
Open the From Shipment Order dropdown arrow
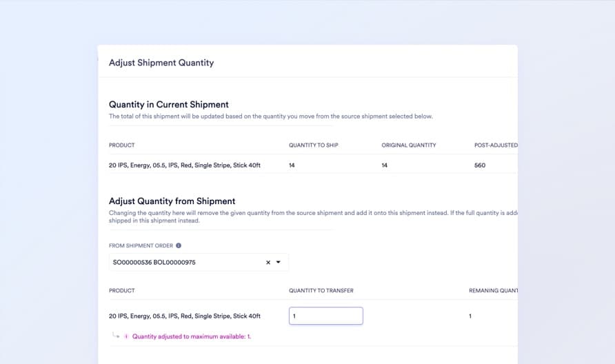279,262
